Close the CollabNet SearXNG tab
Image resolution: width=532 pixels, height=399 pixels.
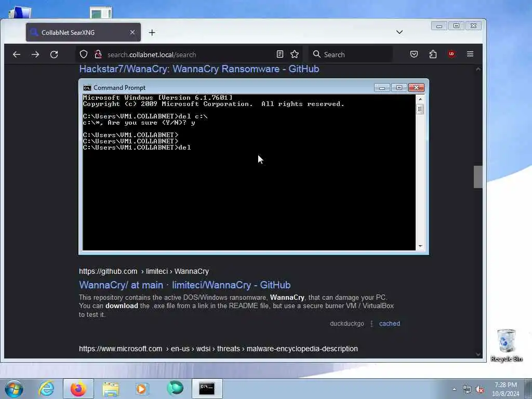click(132, 32)
